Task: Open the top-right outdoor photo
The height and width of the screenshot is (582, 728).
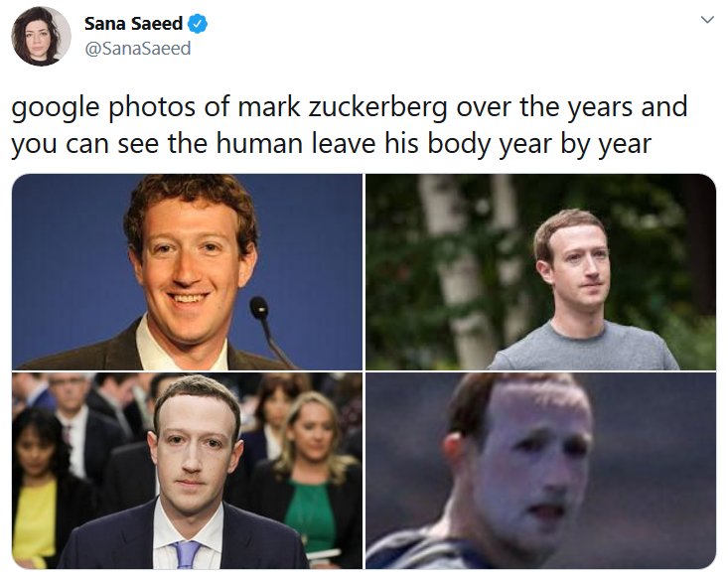Action: [540, 271]
